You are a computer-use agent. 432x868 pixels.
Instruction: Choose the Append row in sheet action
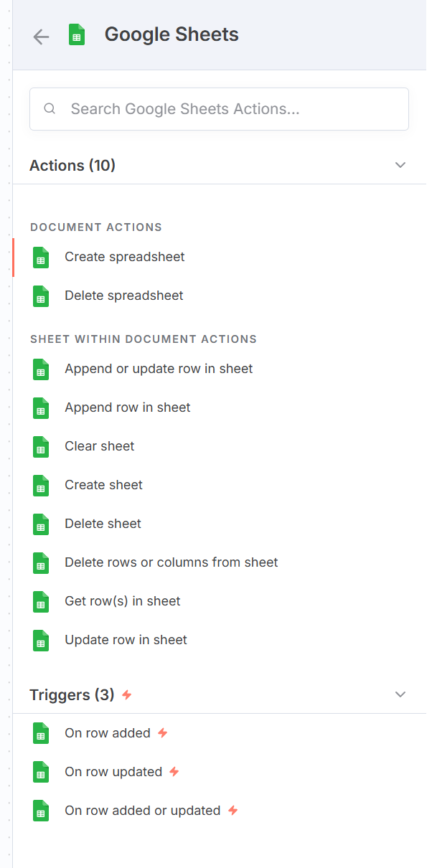[128, 407]
